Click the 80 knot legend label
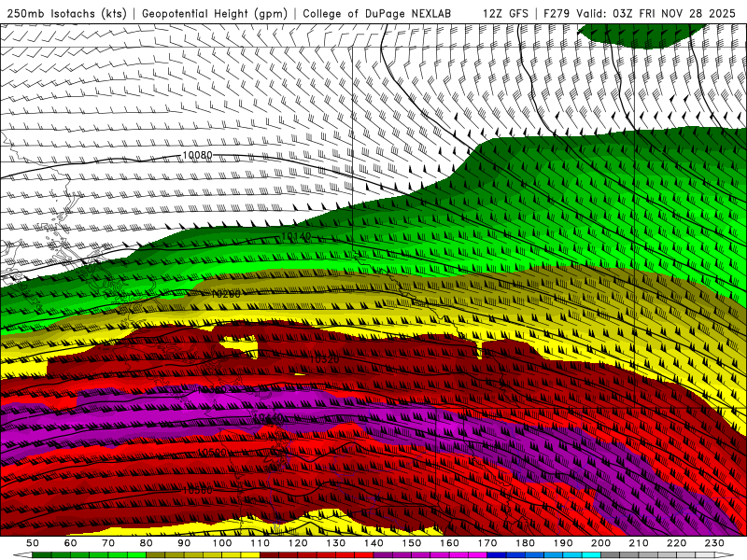747x560 pixels. (x=147, y=543)
